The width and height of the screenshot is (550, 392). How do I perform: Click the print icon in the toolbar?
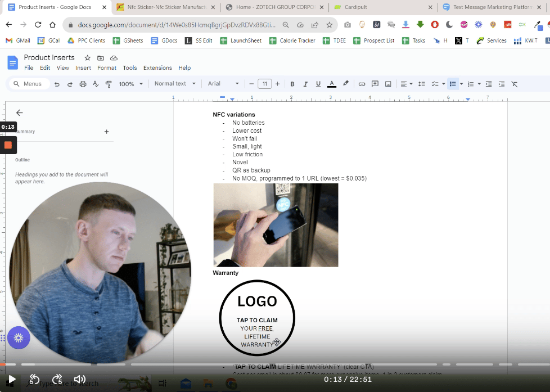click(x=83, y=84)
